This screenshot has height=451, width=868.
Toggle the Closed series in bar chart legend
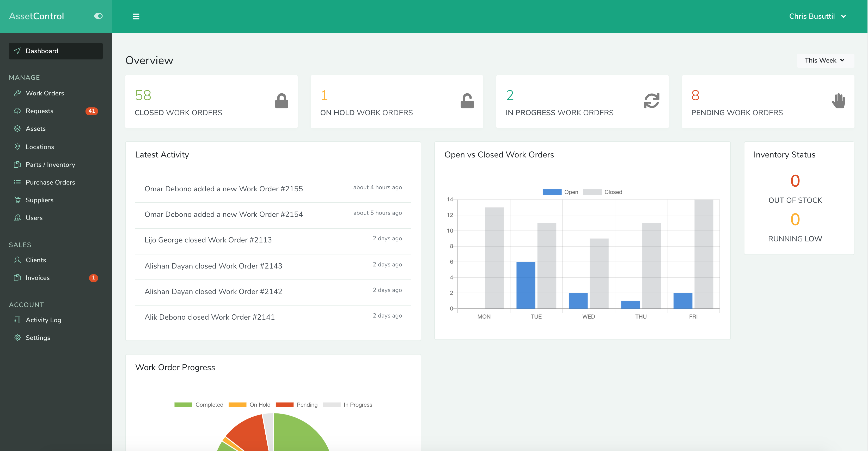(602, 192)
